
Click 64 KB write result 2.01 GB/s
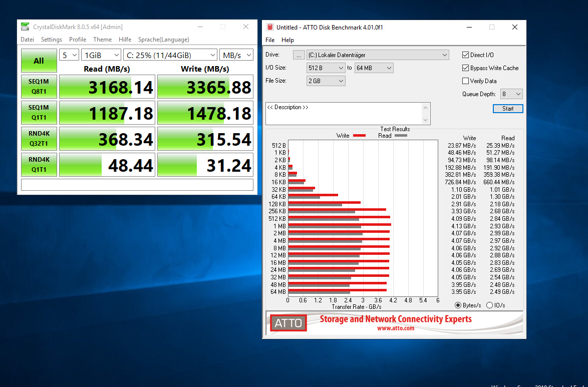point(463,197)
